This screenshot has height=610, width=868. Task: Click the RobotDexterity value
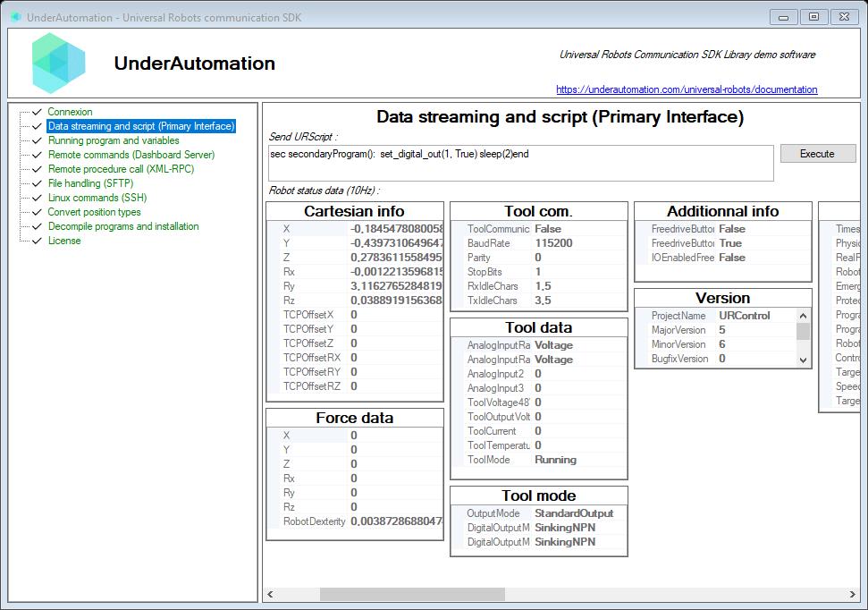pos(396,521)
